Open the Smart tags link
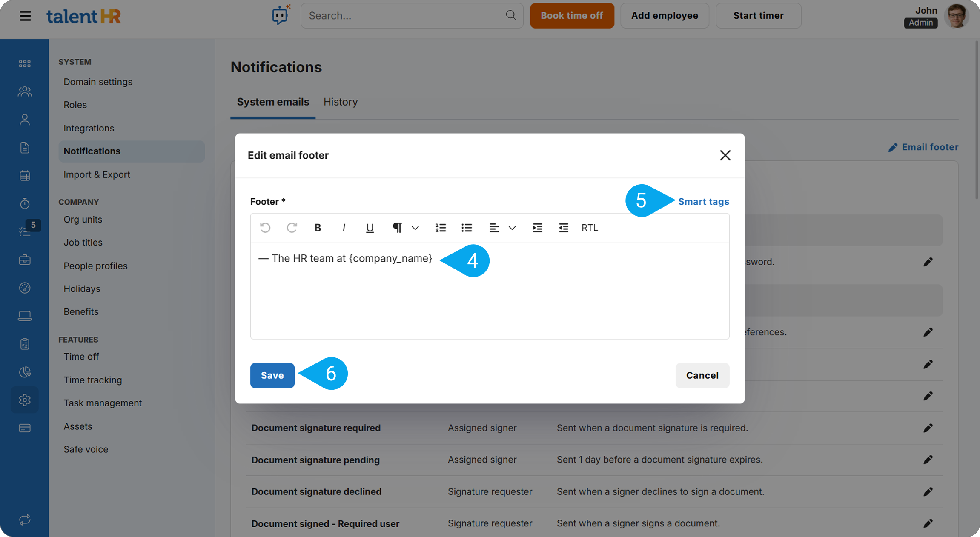The width and height of the screenshot is (980, 537). pyautogui.click(x=703, y=202)
